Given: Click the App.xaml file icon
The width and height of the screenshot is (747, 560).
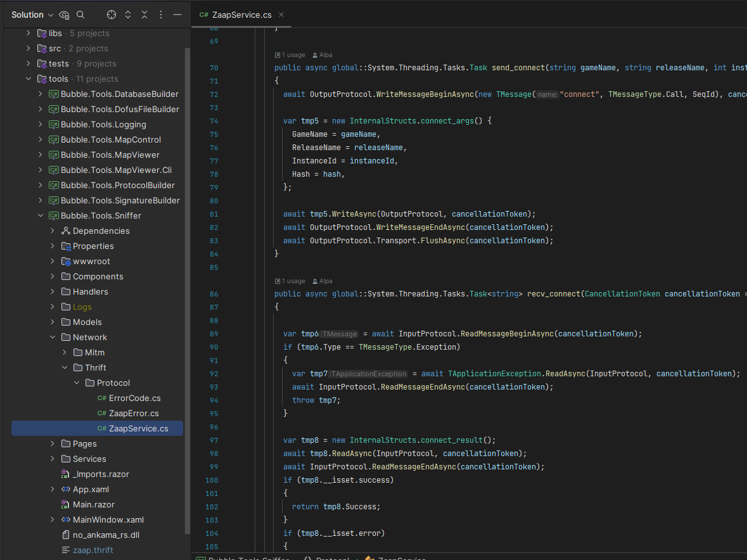Looking at the screenshot, I should [66, 490].
